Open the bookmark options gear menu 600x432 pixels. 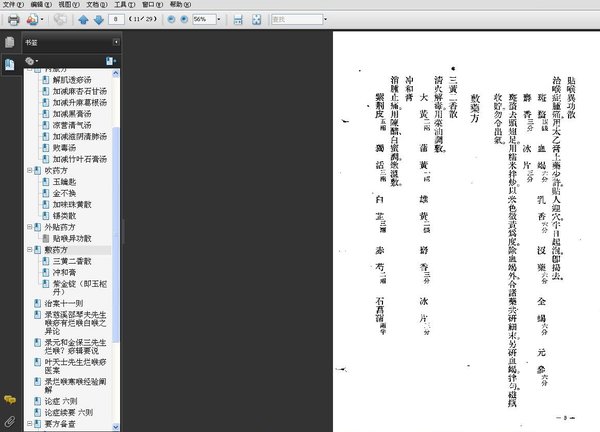click(x=31, y=61)
